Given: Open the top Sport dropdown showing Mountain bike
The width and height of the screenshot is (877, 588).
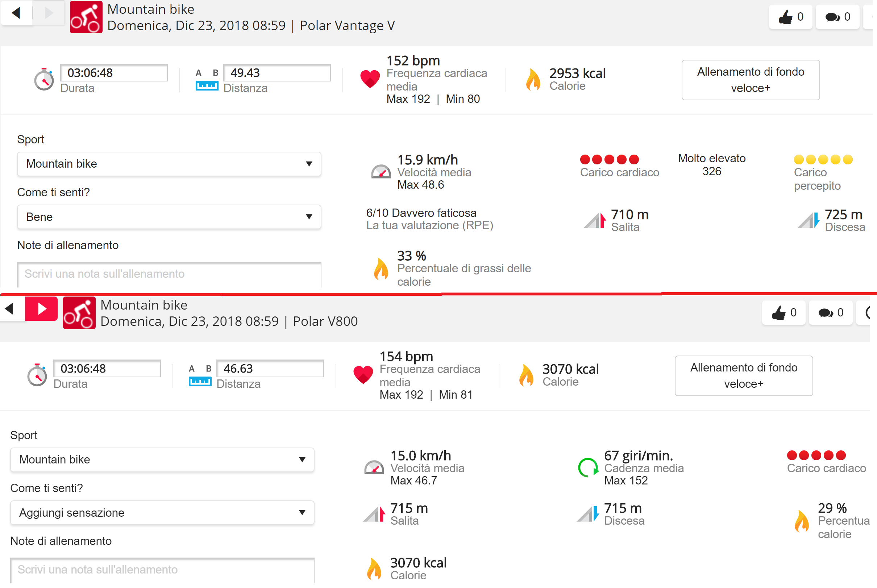Looking at the screenshot, I should click(169, 164).
